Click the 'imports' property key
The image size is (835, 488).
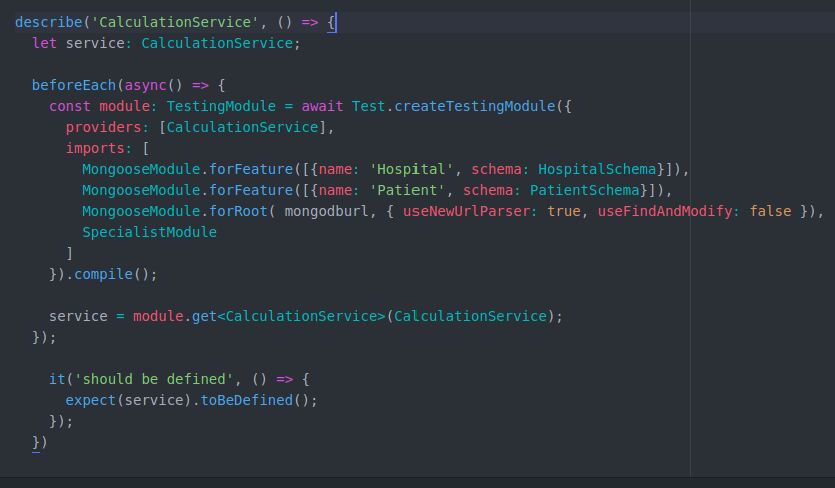tap(95, 148)
